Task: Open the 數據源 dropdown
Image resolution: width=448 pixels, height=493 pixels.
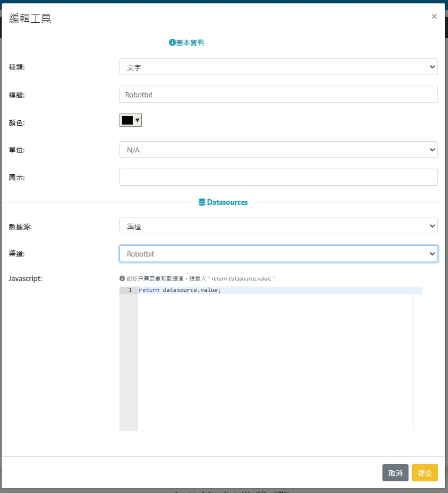Action: click(278, 226)
